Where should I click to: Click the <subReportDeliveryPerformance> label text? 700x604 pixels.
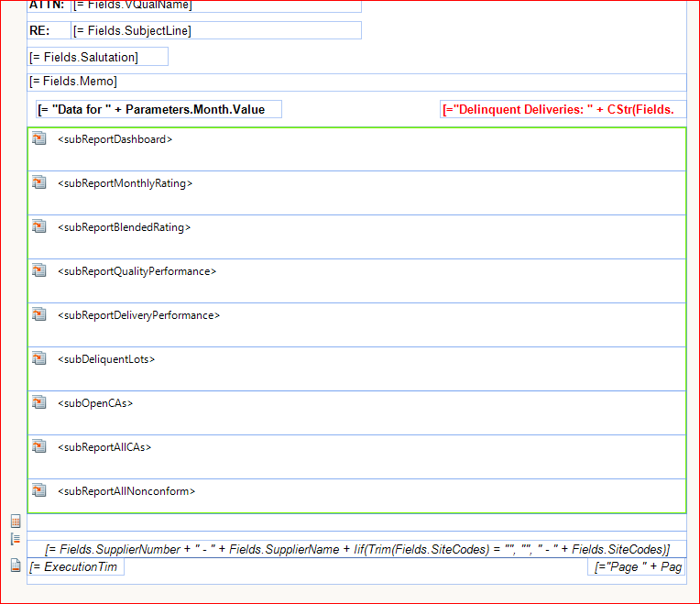(x=139, y=315)
